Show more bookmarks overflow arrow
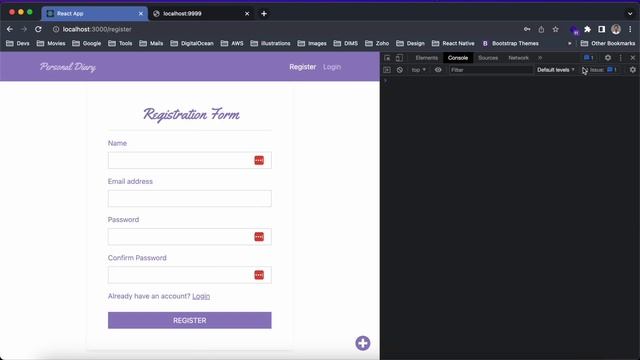640x360 pixels. 570,43
